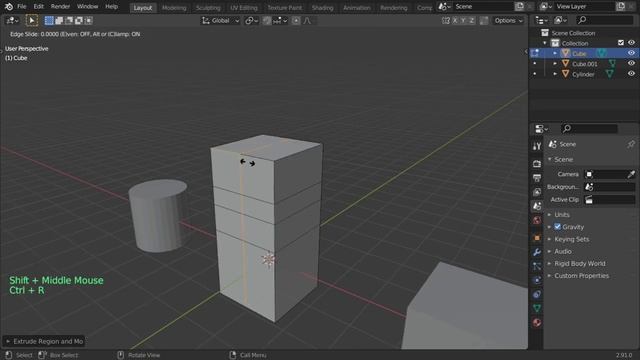Click the View Layer name field
Viewport: 640px width, 360px height.
click(x=585, y=7)
